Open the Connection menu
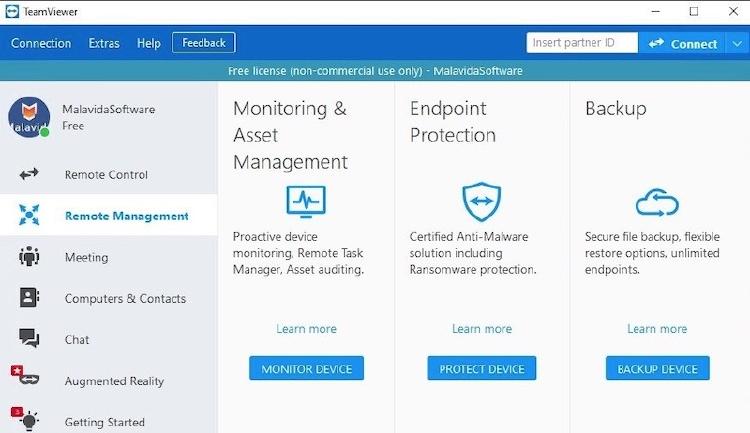This screenshot has height=433, width=750. tap(41, 43)
